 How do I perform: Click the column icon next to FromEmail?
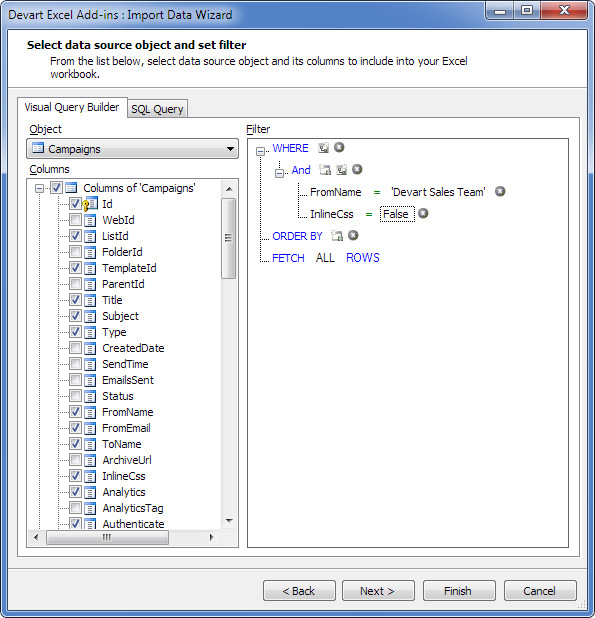pyautogui.click(x=90, y=428)
